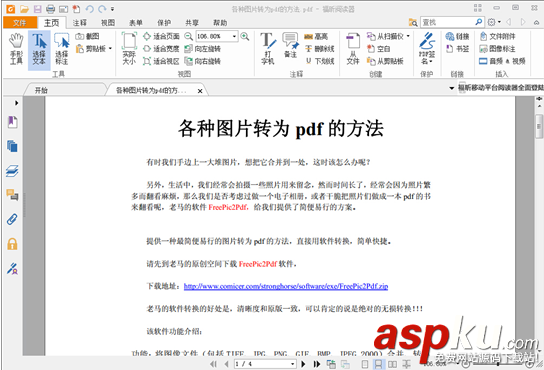Switch to the Help (帮助) ribbon tab
544x370 pixels.
220,23
